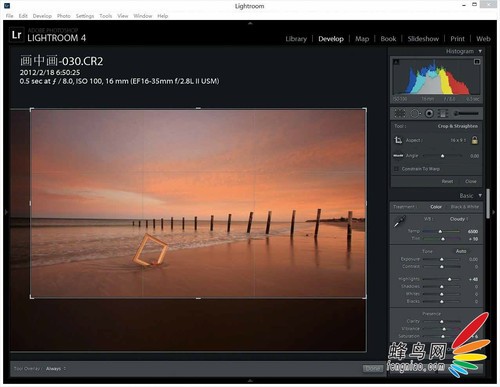
Task: Pick the Crop Frame tool icon
Action: pyautogui.click(x=398, y=140)
